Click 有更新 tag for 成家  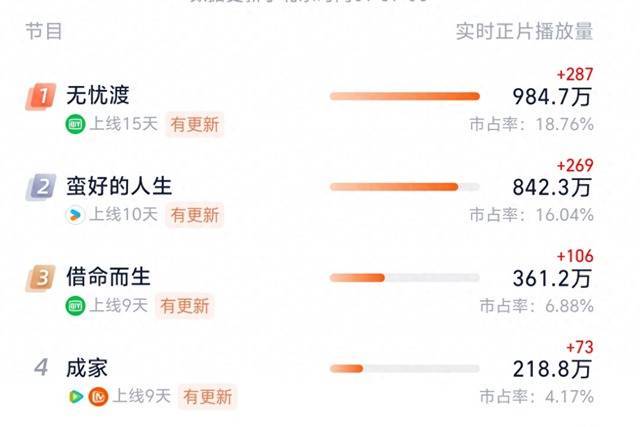207,397
